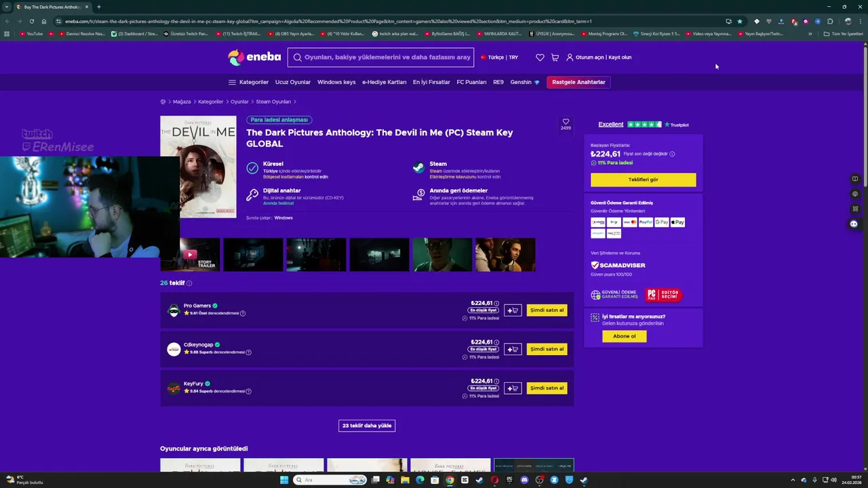Buy now from Pro Gamers offer
The width and height of the screenshot is (868, 488).
pos(547,310)
